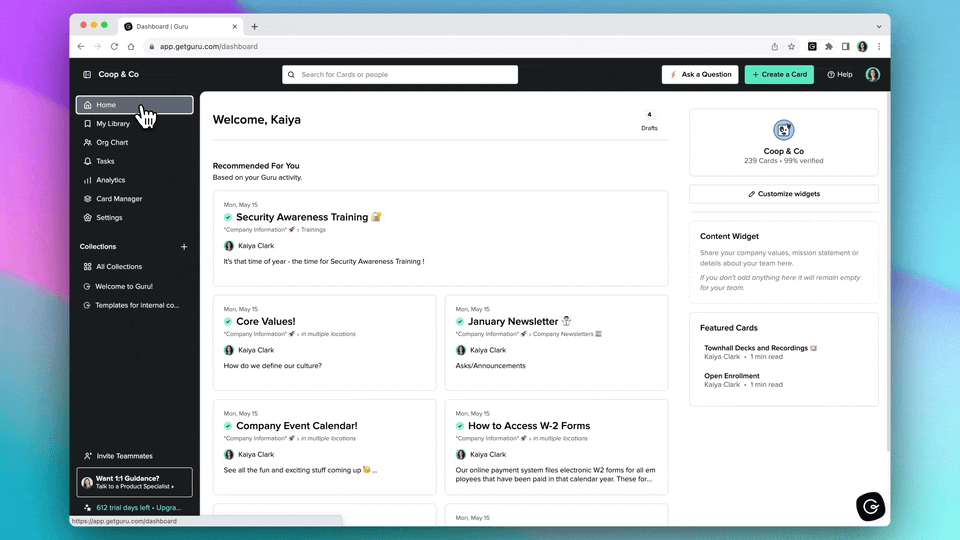
Task: Open the Open Enrollment featured card
Action: [x=732, y=376]
